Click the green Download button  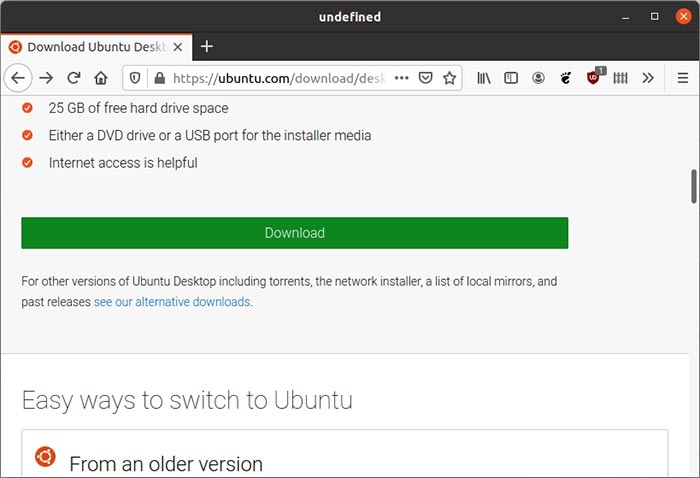coord(295,233)
